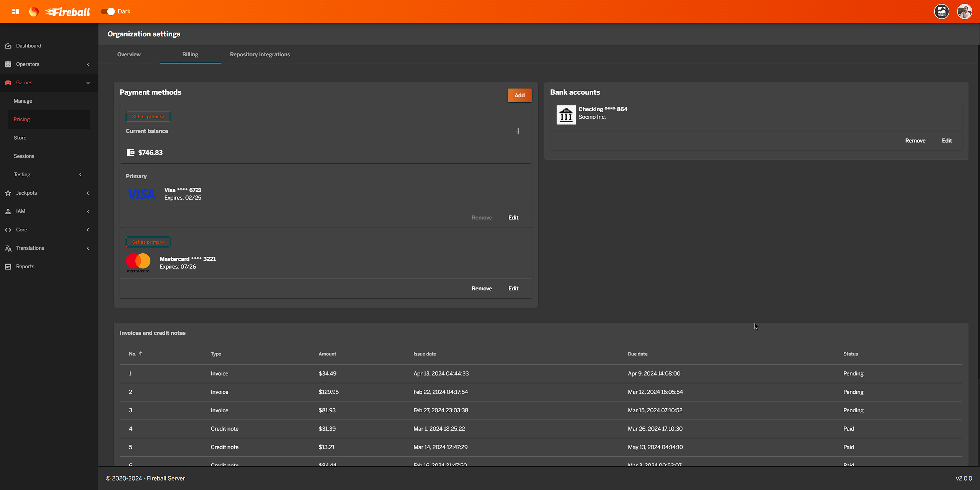
Task: Open the Repository integrations tab
Action: click(260, 54)
